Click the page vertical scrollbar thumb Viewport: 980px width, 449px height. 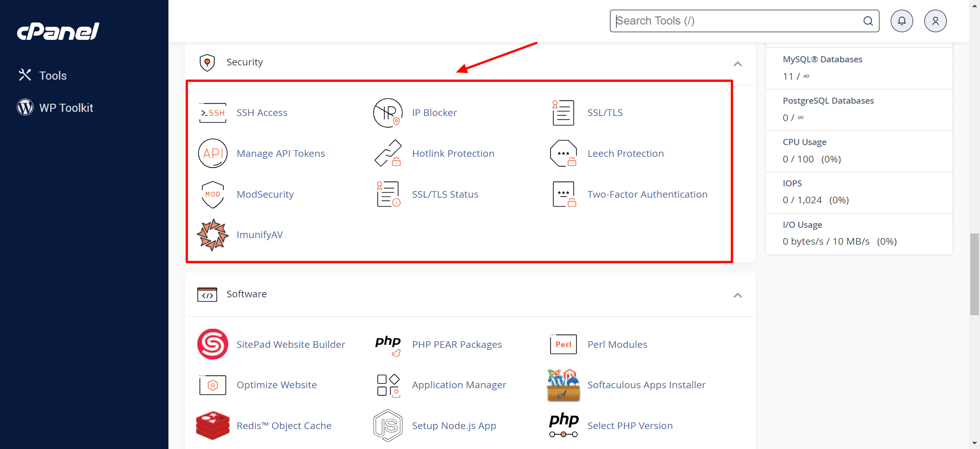[974, 274]
